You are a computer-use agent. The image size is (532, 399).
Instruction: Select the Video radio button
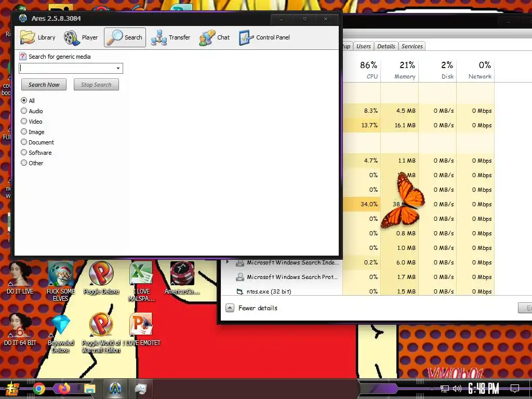click(x=24, y=122)
